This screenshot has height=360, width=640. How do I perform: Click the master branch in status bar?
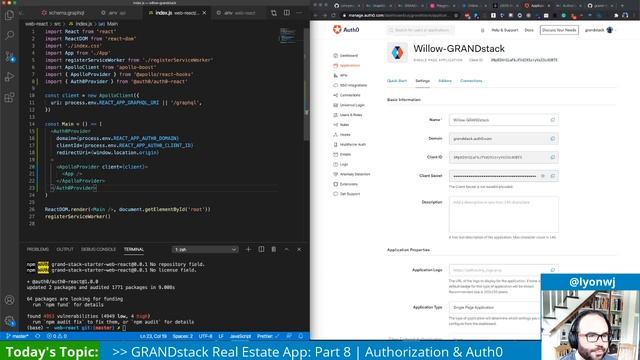pos(18,336)
